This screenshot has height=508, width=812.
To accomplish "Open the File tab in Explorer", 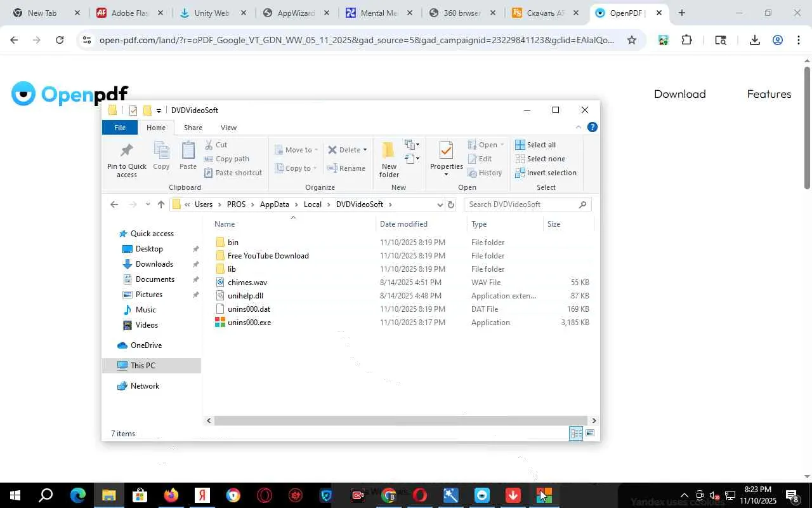I will 120,128.
